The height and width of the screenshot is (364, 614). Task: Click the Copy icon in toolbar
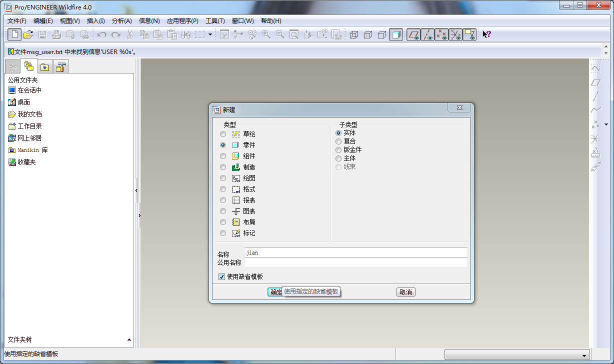tap(144, 34)
